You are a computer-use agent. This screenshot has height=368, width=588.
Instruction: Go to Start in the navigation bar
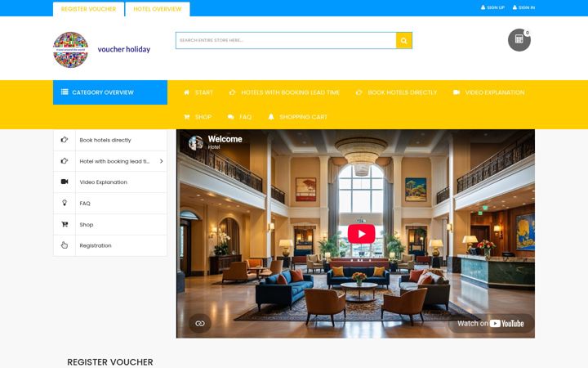click(204, 92)
